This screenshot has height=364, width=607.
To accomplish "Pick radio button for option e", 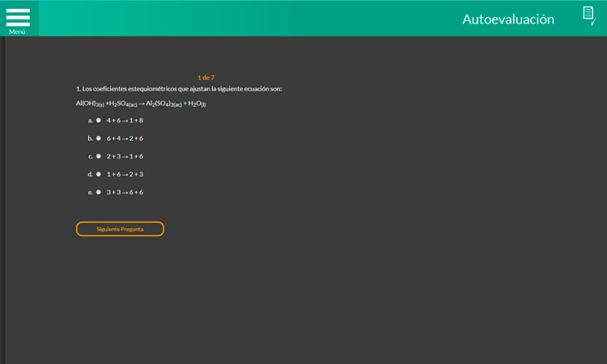I will click(x=99, y=193).
